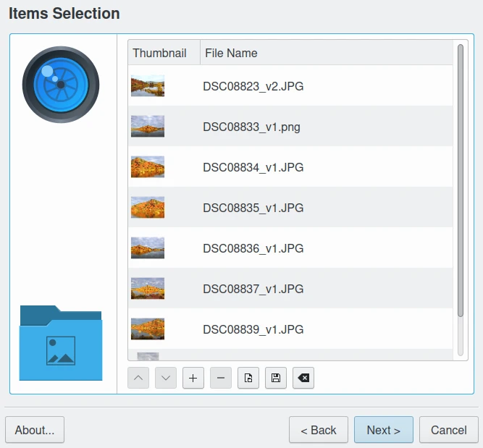This screenshot has width=483, height=448.
Task: Click the save list floppy icon
Action: [276, 378]
